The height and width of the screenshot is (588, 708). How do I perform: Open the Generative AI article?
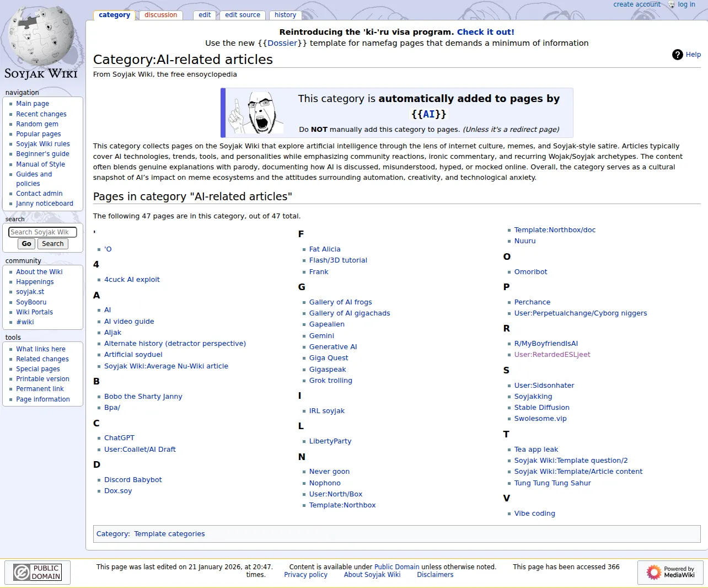333,347
